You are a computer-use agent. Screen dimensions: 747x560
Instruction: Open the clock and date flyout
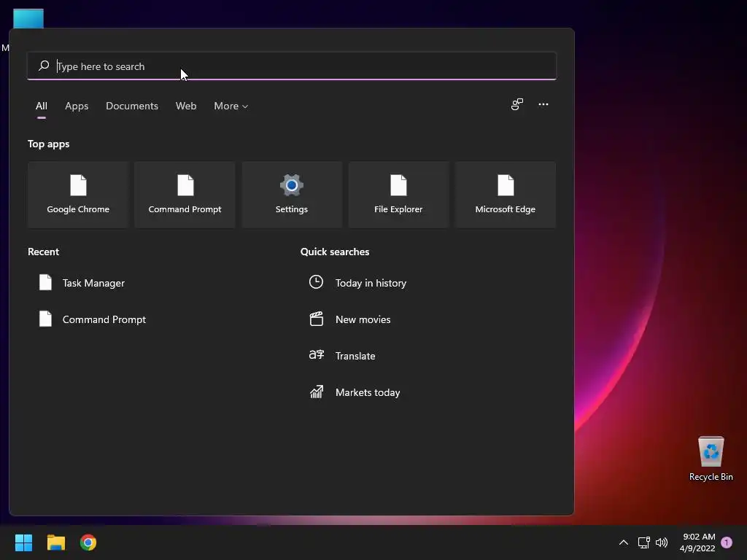[x=697, y=542]
